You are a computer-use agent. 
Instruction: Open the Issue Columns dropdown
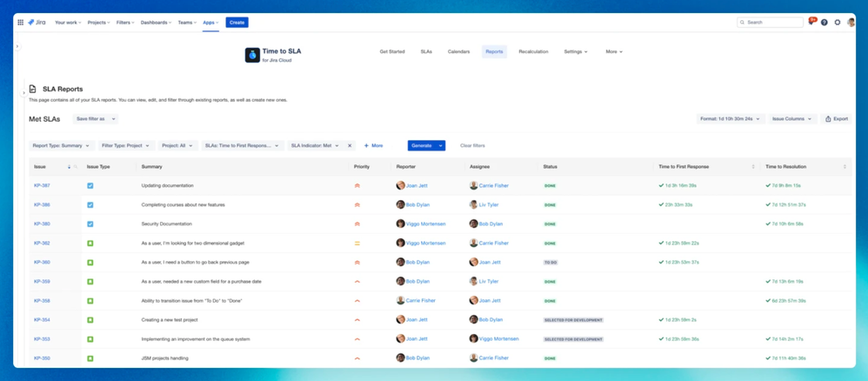point(792,119)
